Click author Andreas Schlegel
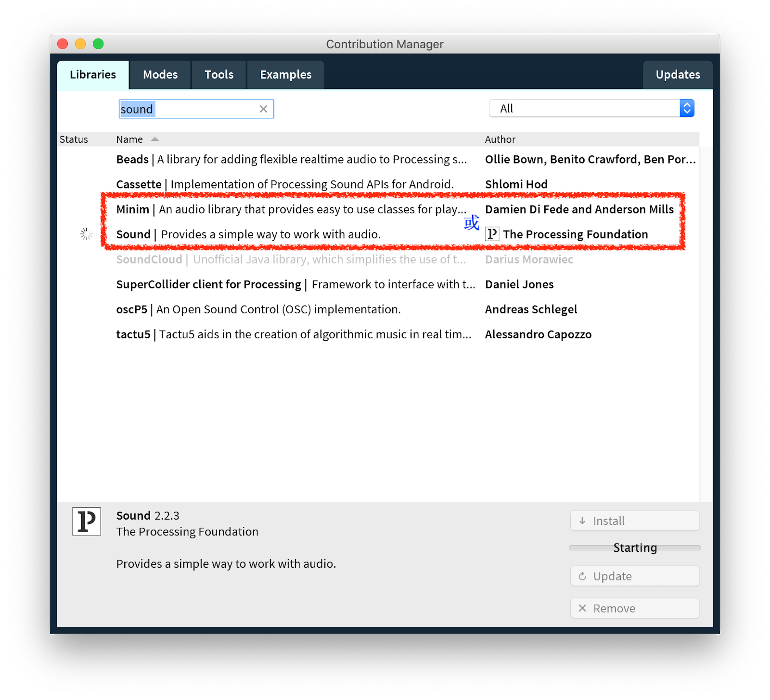Screen dimensions: 770x700 click(x=531, y=309)
